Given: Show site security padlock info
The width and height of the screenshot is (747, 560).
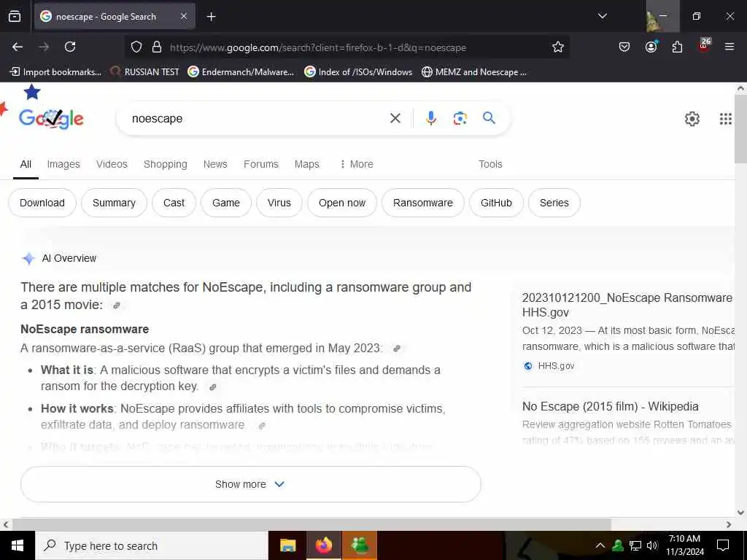Looking at the screenshot, I should pyautogui.click(x=156, y=47).
